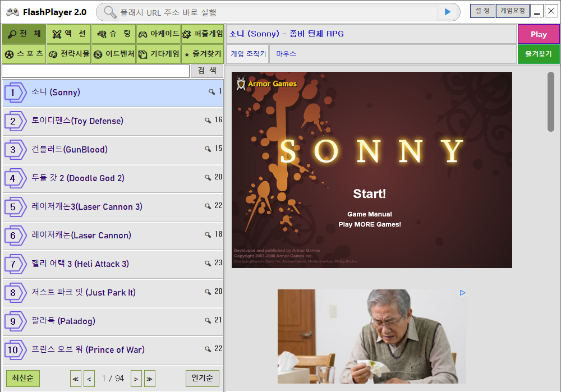Select 프린스 오브 워 (Prince of War)

click(113, 351)
